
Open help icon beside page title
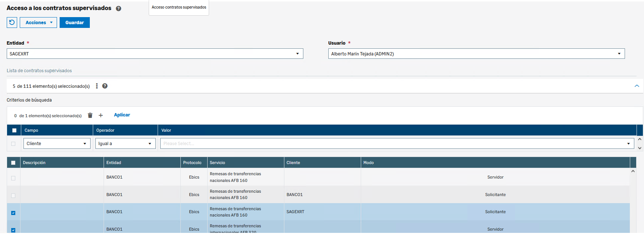(119, 9)
